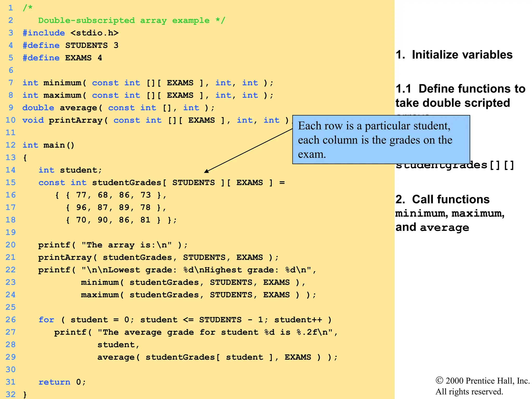Select the 'return 0;' statement
532x399 pixels.
click(62, 382)
